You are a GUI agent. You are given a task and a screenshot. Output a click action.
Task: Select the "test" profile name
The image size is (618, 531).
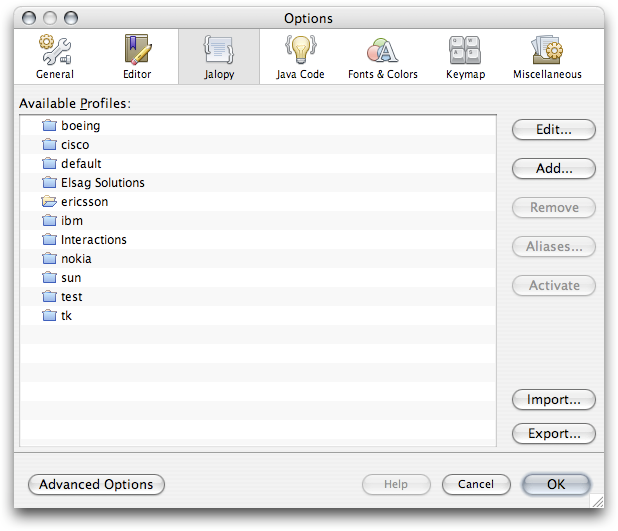[72, 297]
